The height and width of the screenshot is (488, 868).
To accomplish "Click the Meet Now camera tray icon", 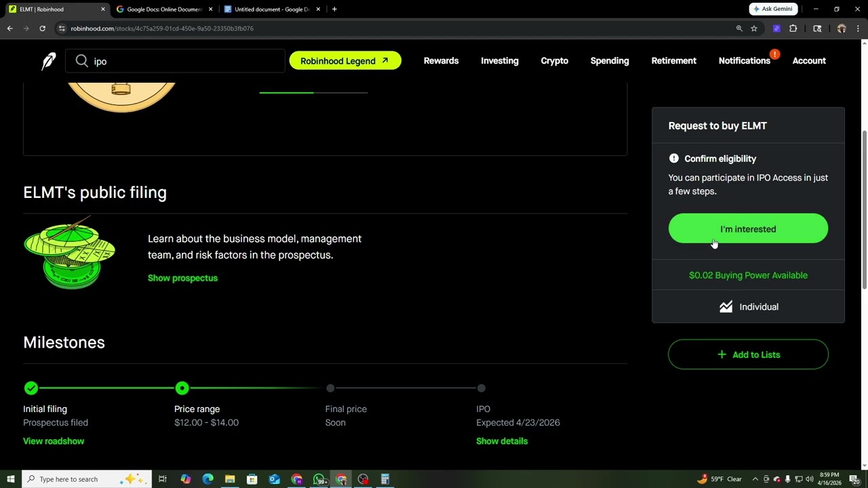I will click(x=766, y=479).
